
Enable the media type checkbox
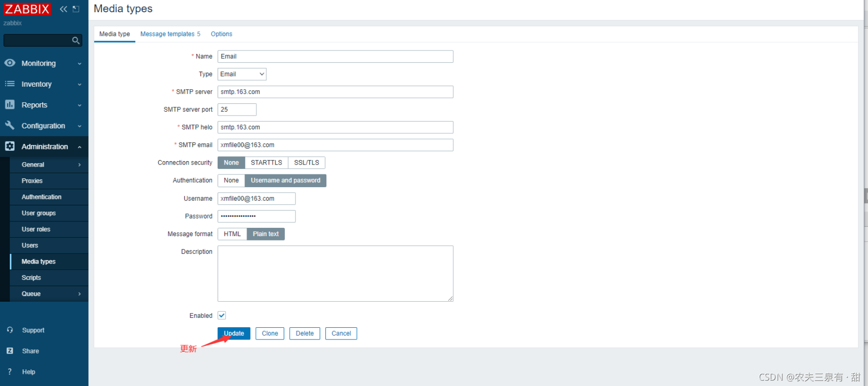coord(222,315)
